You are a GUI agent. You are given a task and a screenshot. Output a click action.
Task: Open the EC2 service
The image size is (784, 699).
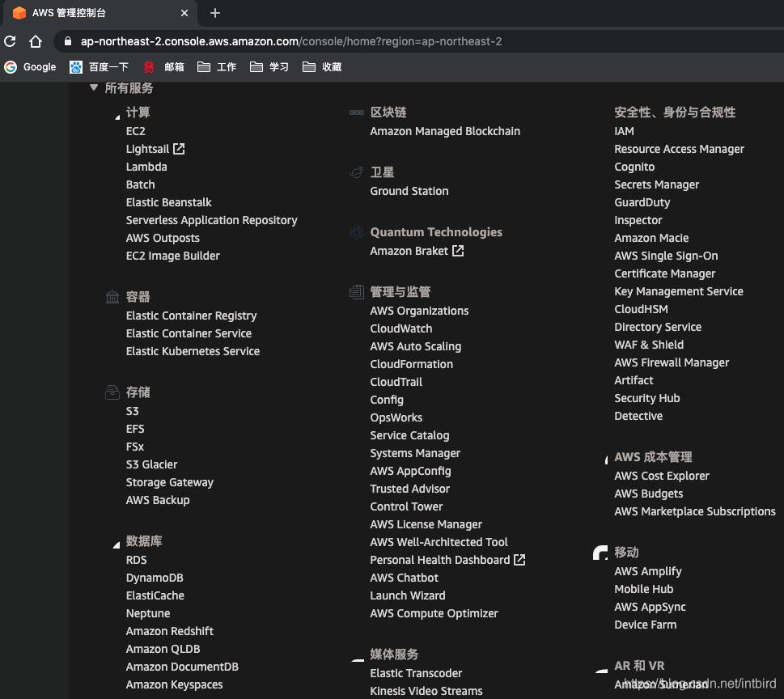tap(135, 131)
